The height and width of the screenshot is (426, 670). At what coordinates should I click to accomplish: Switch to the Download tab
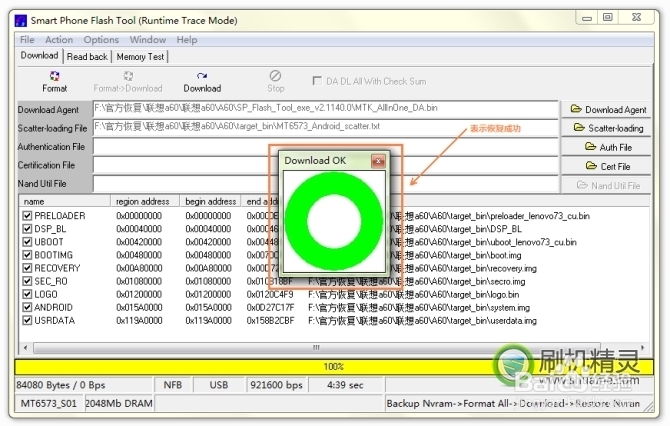(x=40, y=56)
